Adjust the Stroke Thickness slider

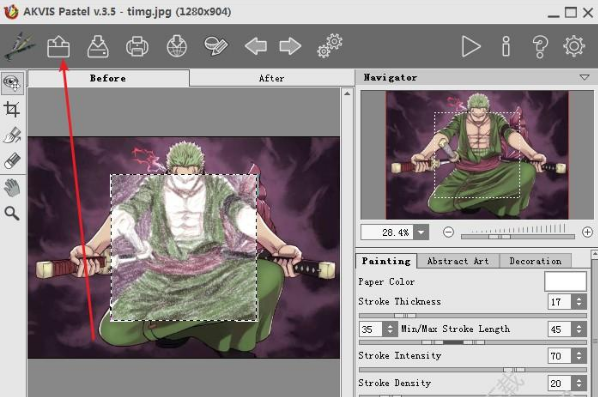(473, 315)
